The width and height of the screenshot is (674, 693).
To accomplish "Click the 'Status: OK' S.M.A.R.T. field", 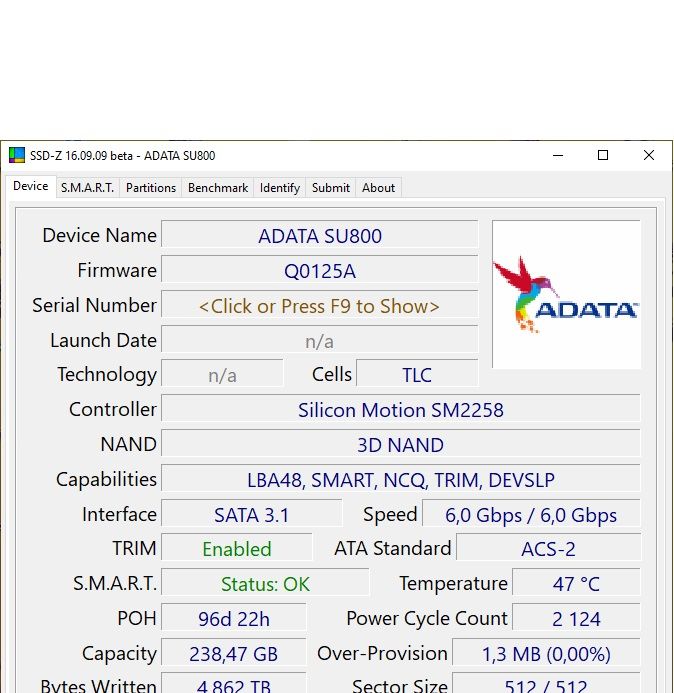I will [x=265, y=583].
